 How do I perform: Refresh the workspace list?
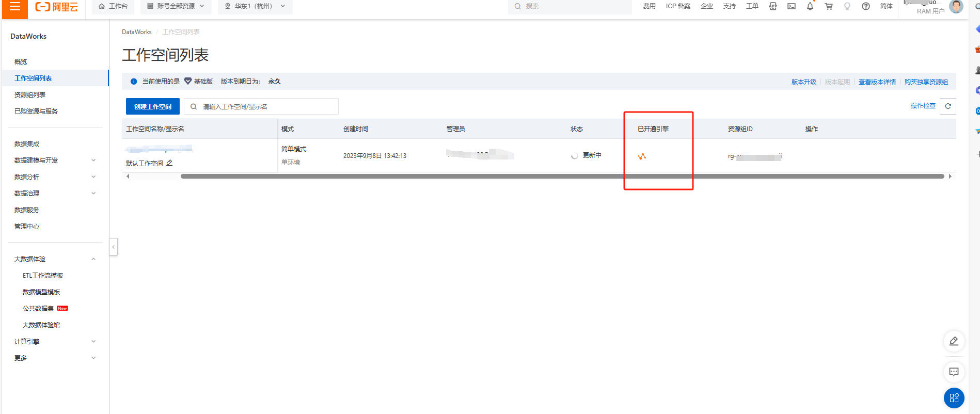[948, 106]
